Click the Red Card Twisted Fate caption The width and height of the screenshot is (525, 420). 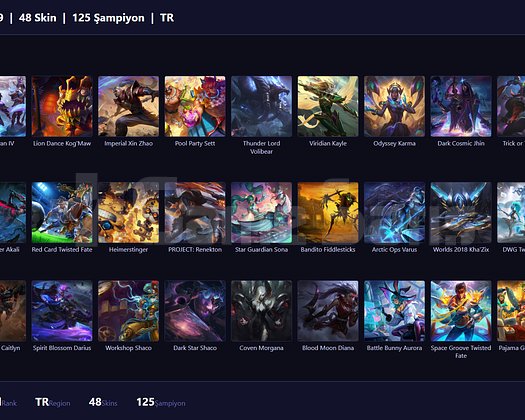click(x=62, y=250)
